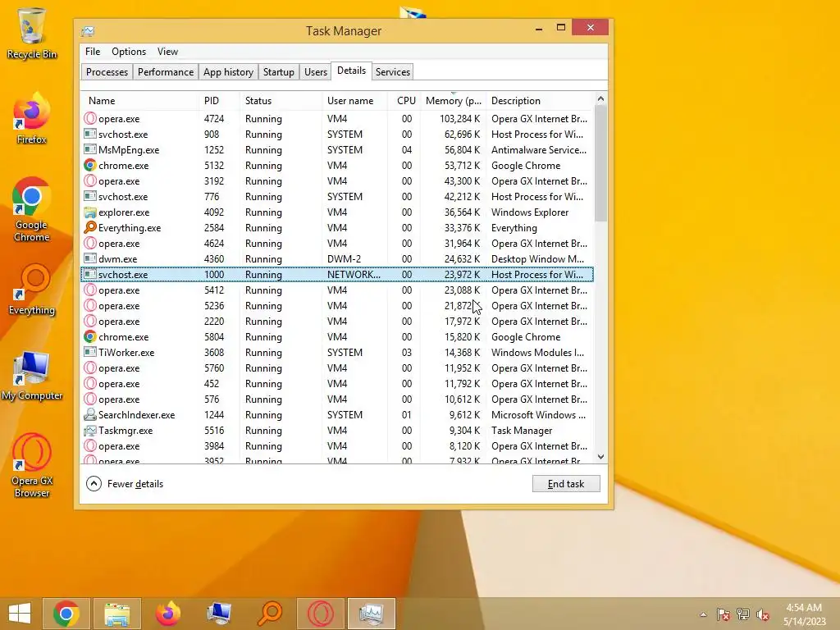840x630 pixels.
Task: Sort by the Memory column header
Action: [453, 101]
